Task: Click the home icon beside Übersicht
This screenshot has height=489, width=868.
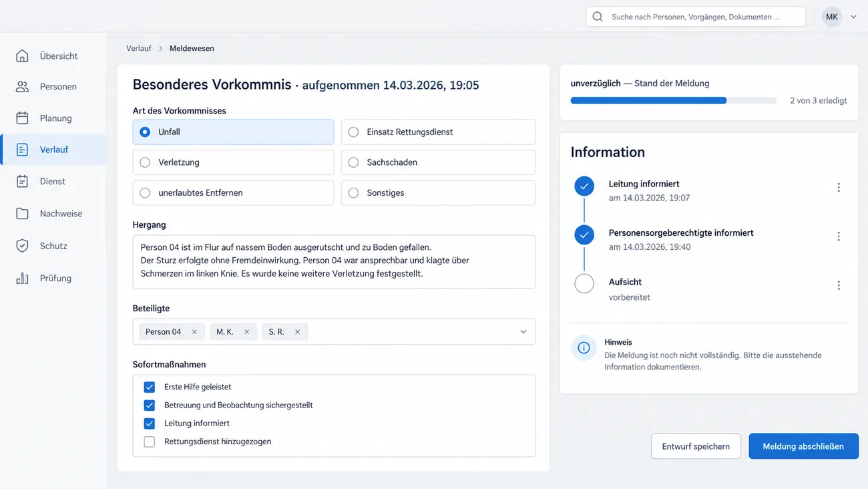Action: pyautogui.click(x=22, y=56)
